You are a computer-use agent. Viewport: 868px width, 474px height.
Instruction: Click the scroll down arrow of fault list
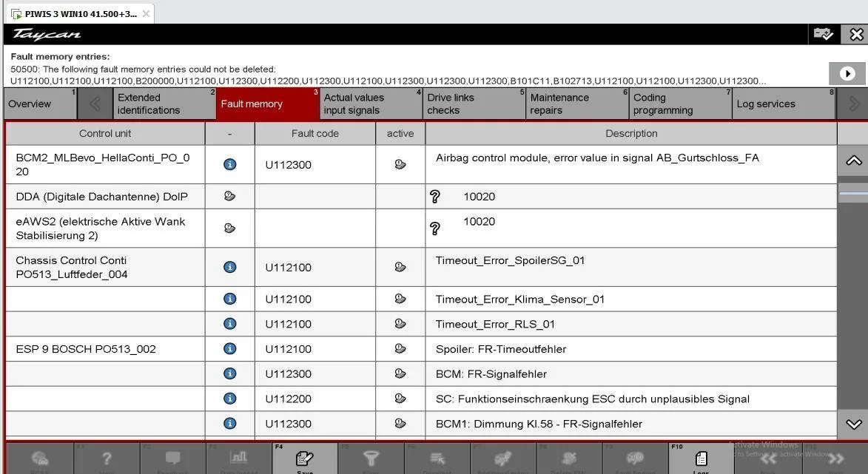853,424
